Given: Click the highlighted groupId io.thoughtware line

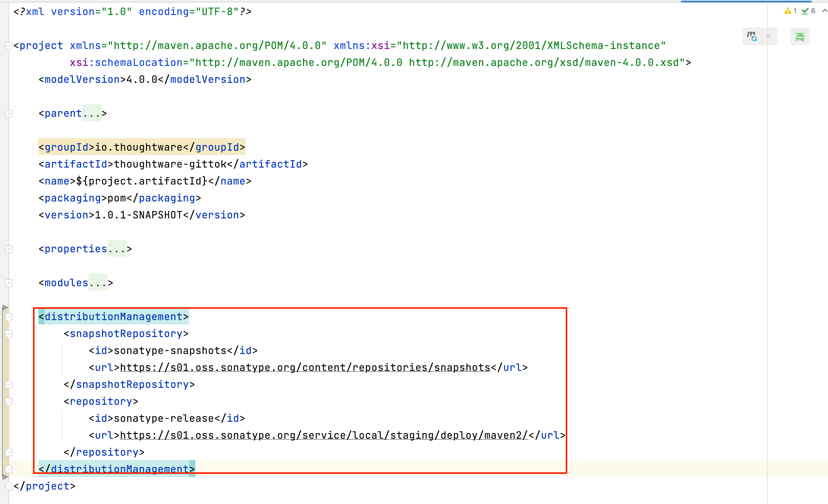Looking at the screenshot, I should click(x=141, y=147).
